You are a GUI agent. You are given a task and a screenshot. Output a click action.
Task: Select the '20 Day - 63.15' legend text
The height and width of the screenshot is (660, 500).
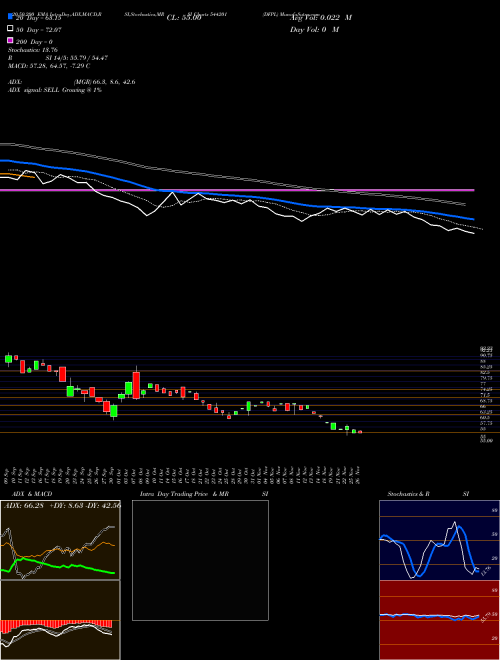39,18
